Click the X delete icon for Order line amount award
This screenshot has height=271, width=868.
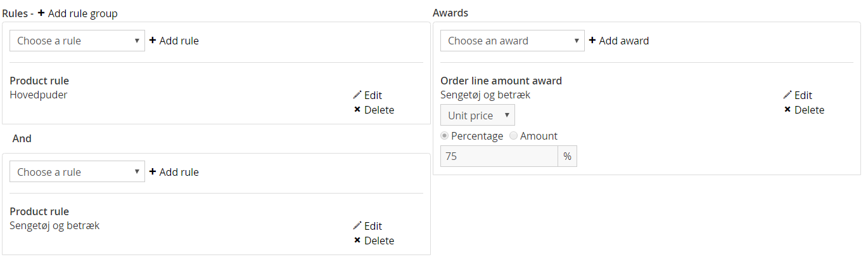coord(788,110)
